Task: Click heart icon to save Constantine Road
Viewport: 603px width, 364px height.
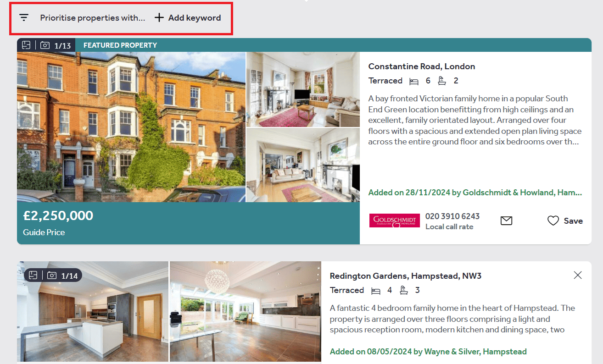Action: coord(553,221)
